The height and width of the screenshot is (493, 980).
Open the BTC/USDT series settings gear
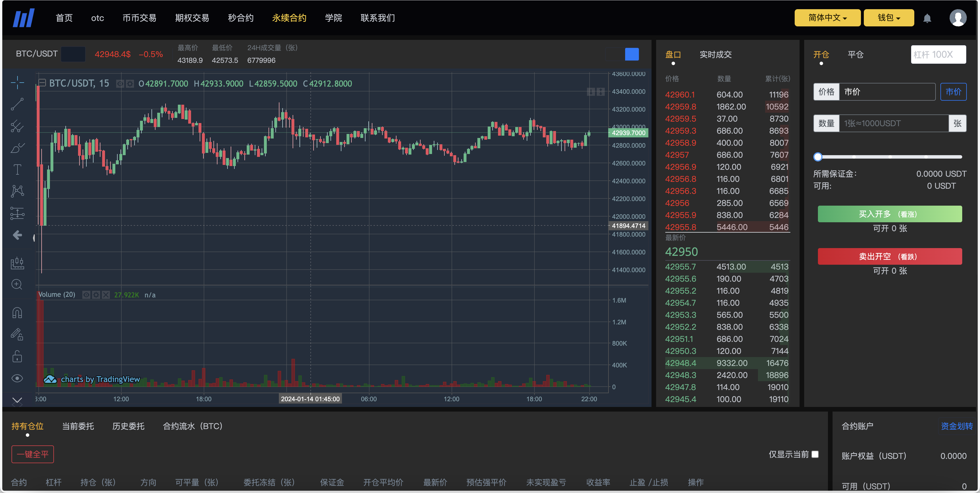[x=129, y=83]
